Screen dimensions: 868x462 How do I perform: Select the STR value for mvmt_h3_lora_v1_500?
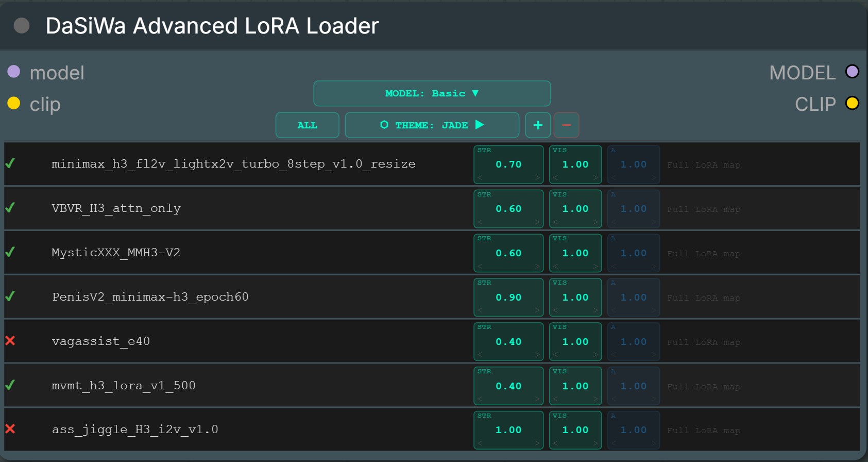pyautogui.click(x=508, y=386)
